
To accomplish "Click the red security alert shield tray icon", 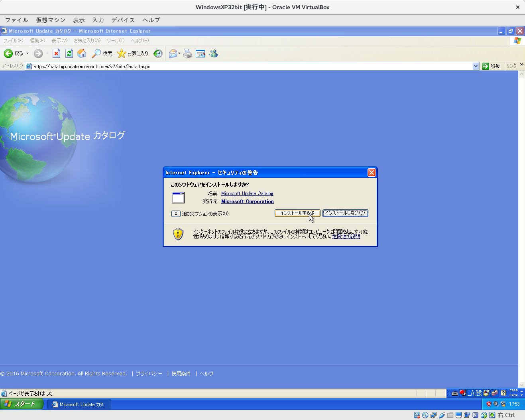I will click(489, 404).
